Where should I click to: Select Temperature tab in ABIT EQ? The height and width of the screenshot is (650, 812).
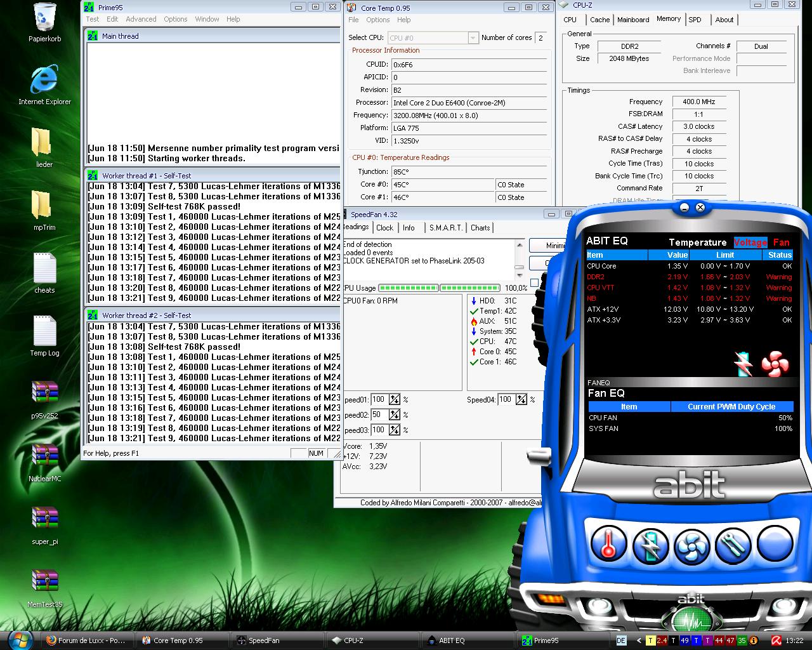(697, 242)
